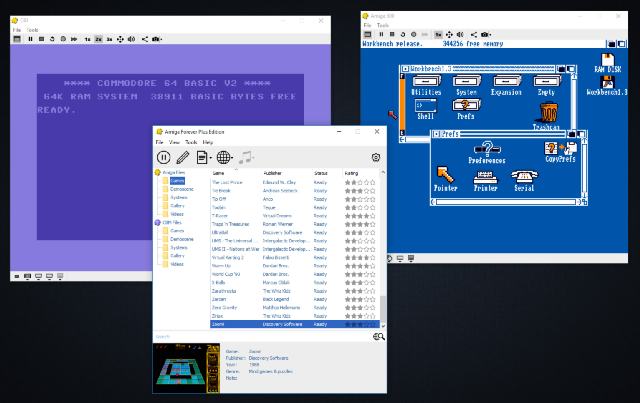Reset the Amiga 500 emulation with the circular-arrow icon
640x403 pixels.
[403, 35]
